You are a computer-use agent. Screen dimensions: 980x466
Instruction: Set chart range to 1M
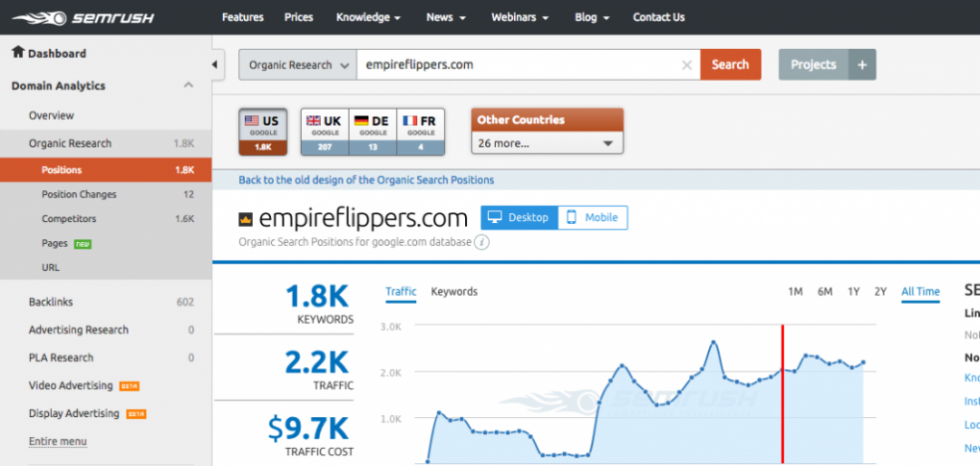coord(795,292)
